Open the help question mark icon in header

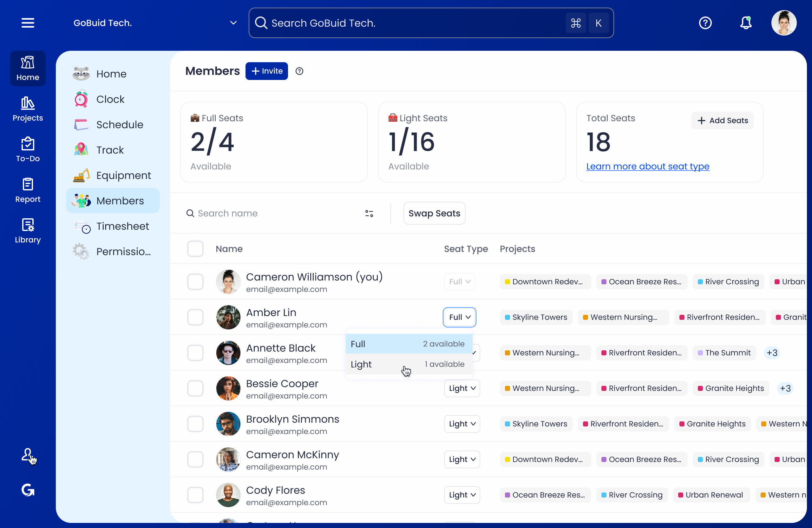tap(705, 23)
